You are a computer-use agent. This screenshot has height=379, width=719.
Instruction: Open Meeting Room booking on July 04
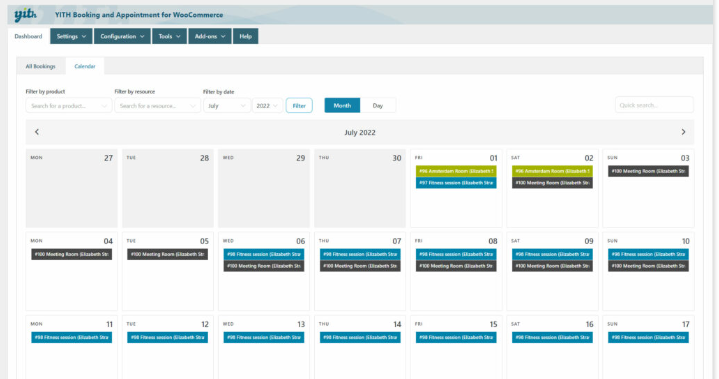[x=72, y=254]
